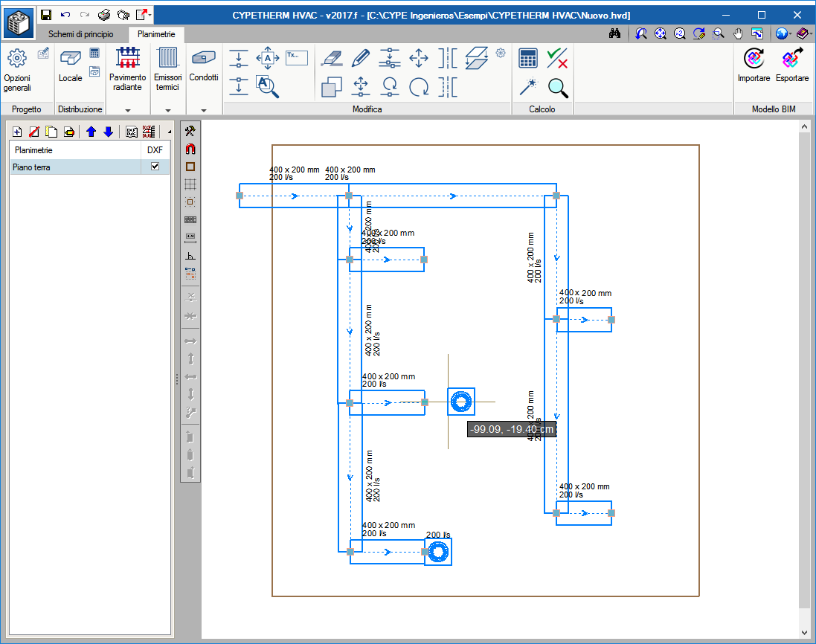Select Piano terra in planimetrie list
816x644 pixels.
click(75, 167)
